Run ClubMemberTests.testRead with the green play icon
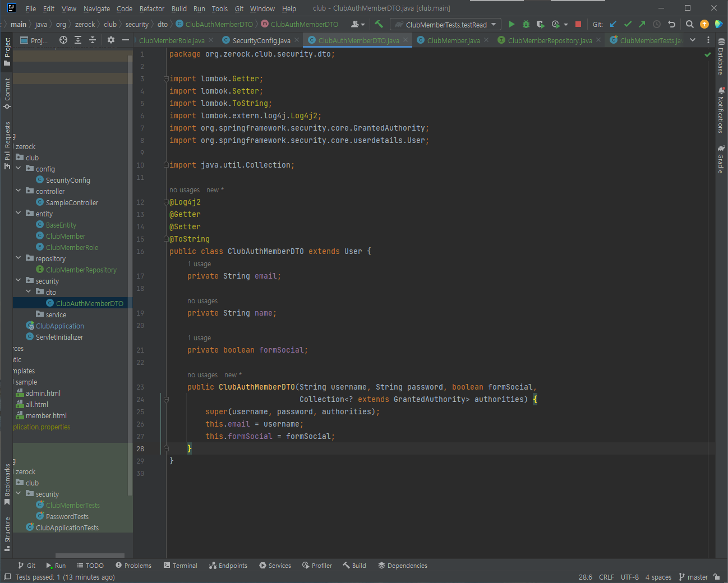Image resolution: width=728 pixels, height=583 pixels. (x=512, y=24)
